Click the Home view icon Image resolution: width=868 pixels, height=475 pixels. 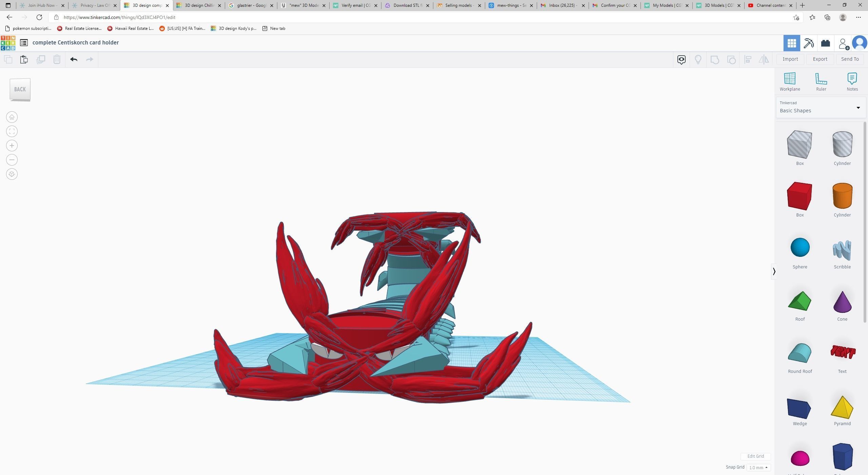tap(12, 117)
